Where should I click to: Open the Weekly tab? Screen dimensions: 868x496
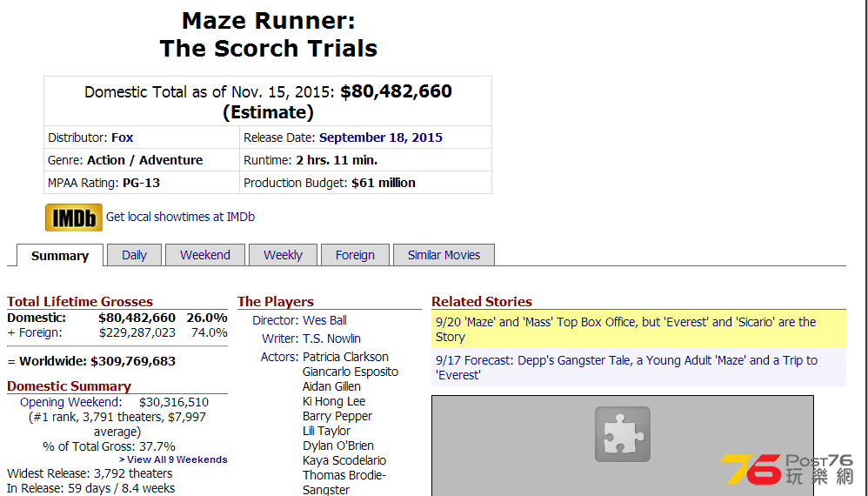click(283, 255)
